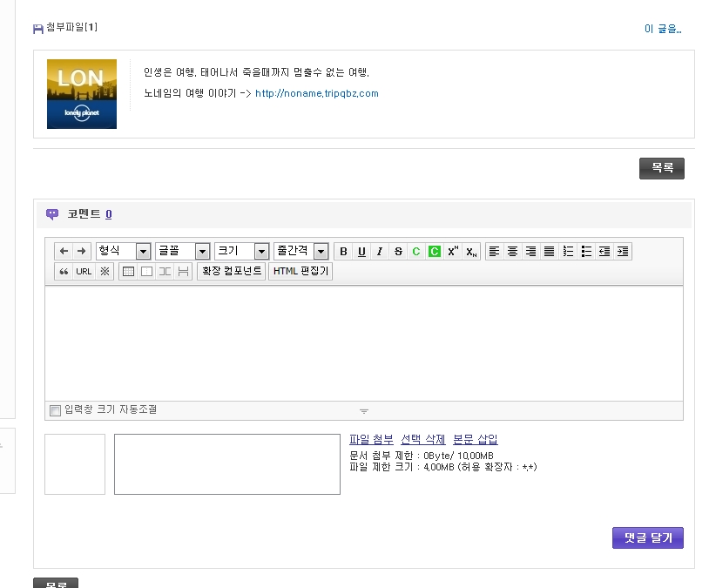The width and height of the screenshot is (709, 588).
Task: Insert blockquote with quote icon
Action: tap(64, 272)
